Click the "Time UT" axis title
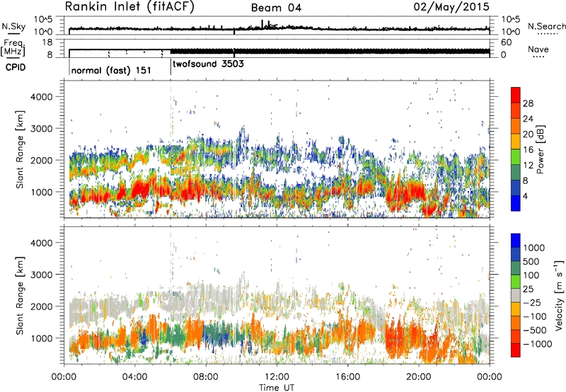The width and height of the screenshot is (566, 392). point(277,388)
